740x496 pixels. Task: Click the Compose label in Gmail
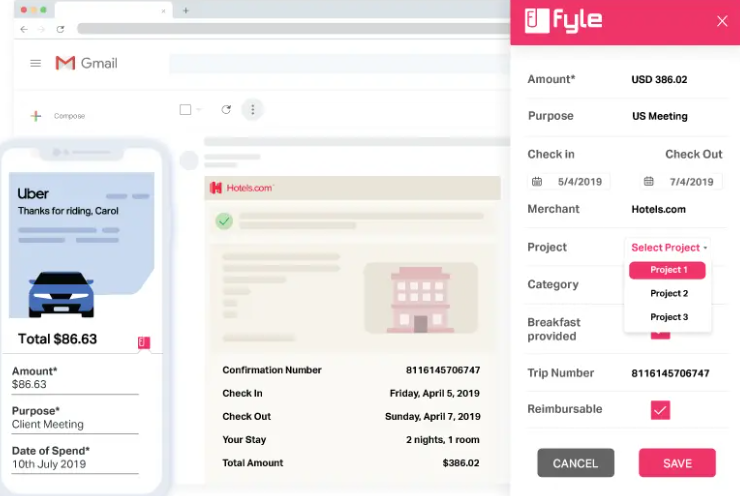69,116
